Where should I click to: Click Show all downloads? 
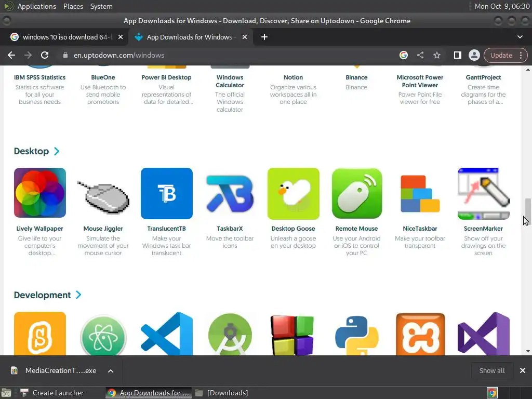[491, 371]
